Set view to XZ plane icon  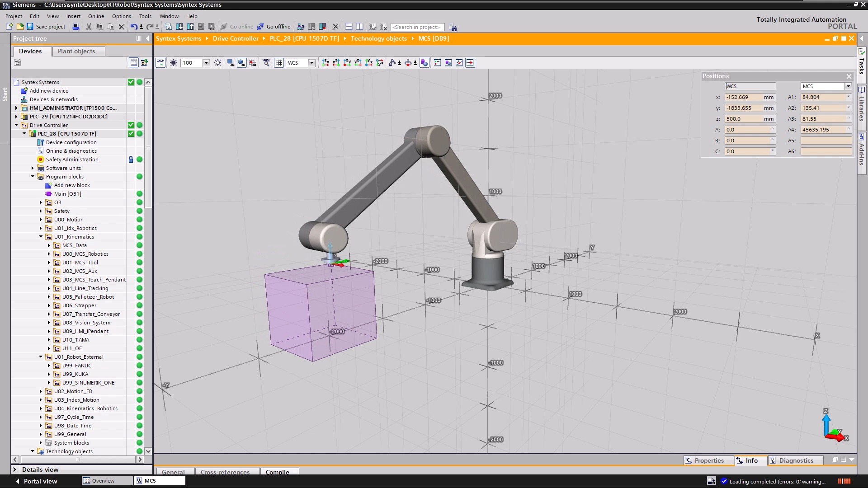pos(336,63)
